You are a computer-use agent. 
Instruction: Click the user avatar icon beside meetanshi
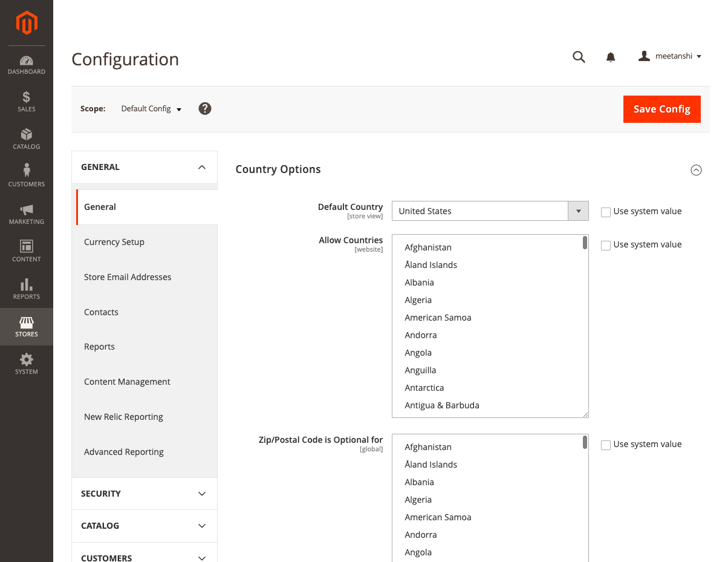(645, 56)
